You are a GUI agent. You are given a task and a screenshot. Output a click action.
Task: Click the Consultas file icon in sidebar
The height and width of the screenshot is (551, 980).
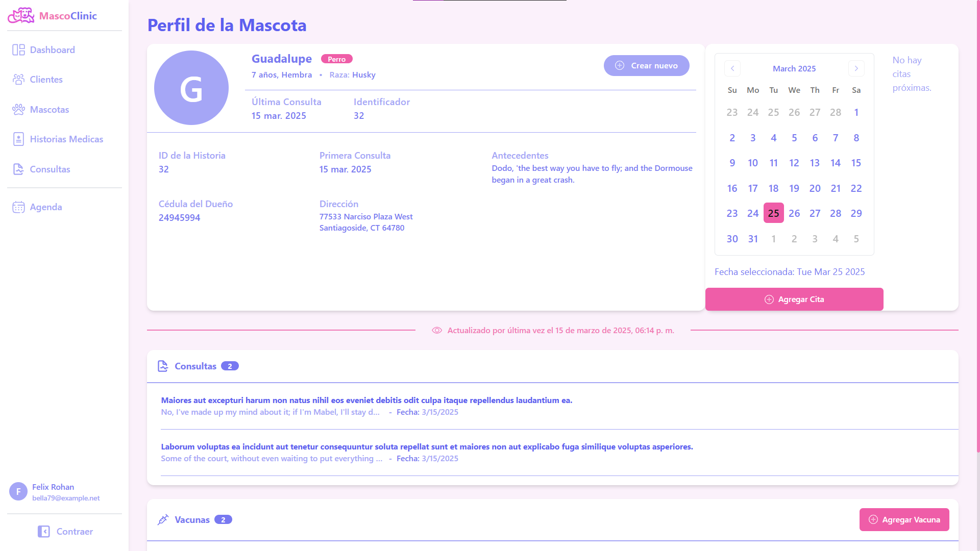click(18, 169)
